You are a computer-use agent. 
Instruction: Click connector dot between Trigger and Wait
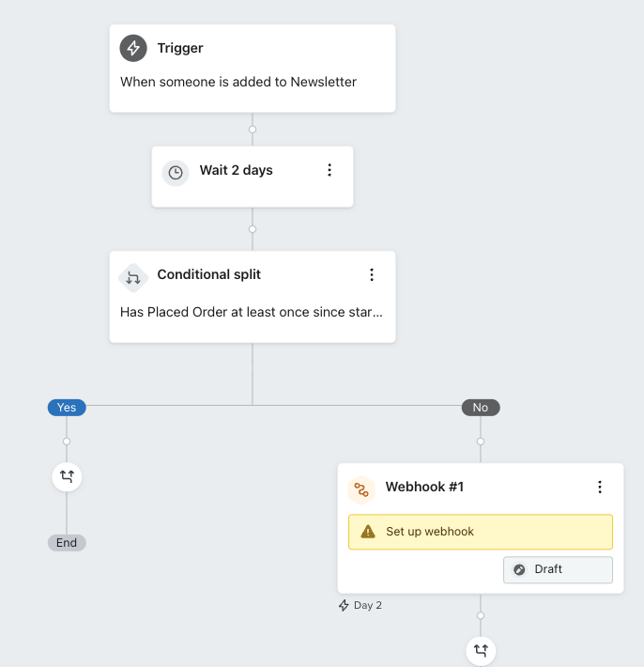tap(253, 130)
